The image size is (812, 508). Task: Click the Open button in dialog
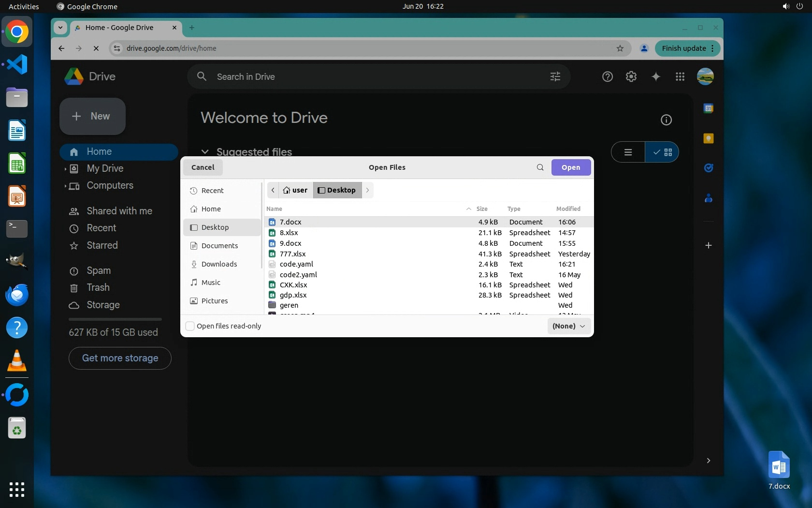point(570,167)
